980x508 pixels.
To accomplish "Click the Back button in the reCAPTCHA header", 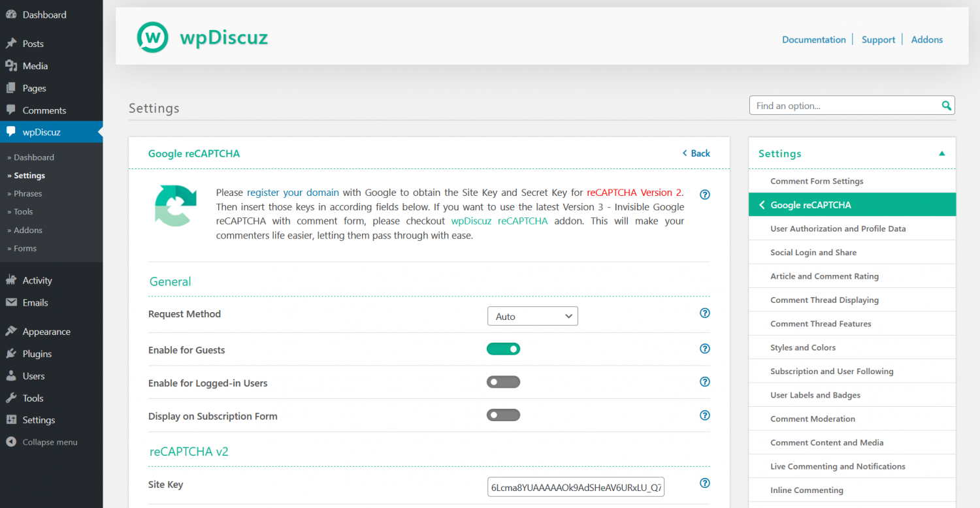I will 695,153.
